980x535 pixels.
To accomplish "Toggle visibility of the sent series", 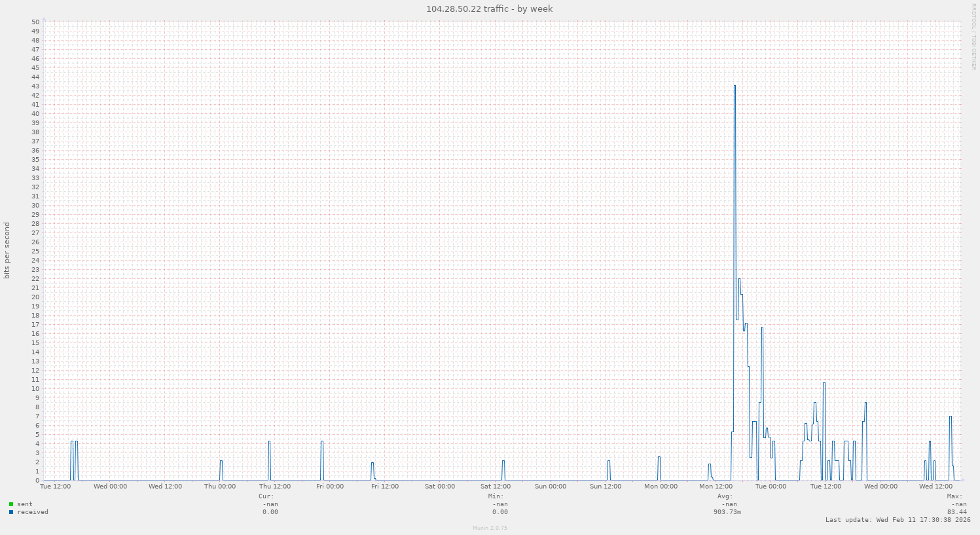I will [x=26, y=504].
